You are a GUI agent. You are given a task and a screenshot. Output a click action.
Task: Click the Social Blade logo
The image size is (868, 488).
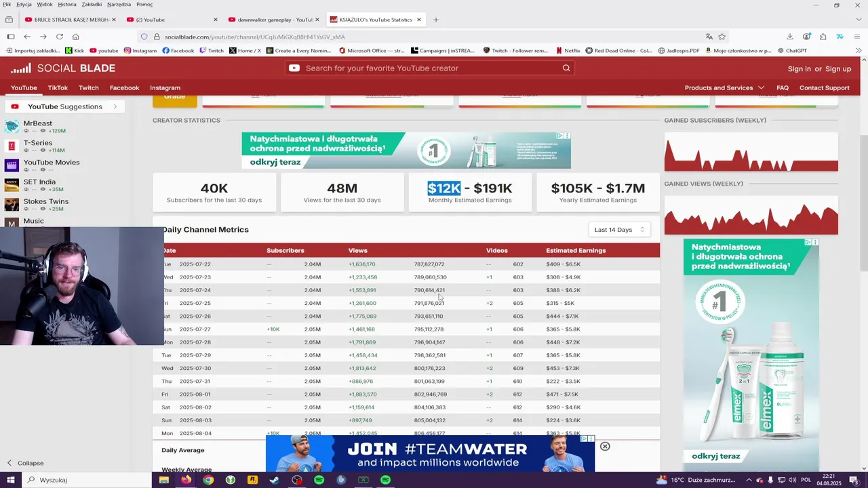pos(63,68)
